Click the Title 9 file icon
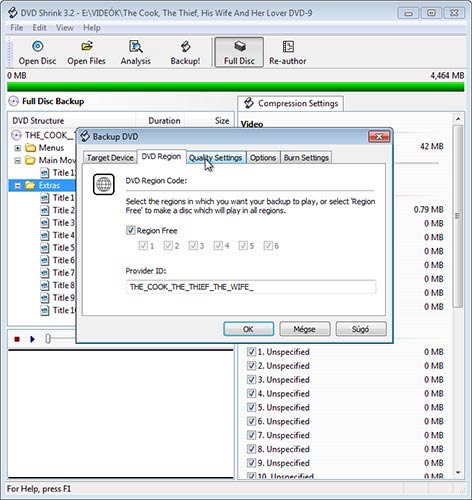The width and height of the screenshot is (472, 500). [x=45, y=298]
